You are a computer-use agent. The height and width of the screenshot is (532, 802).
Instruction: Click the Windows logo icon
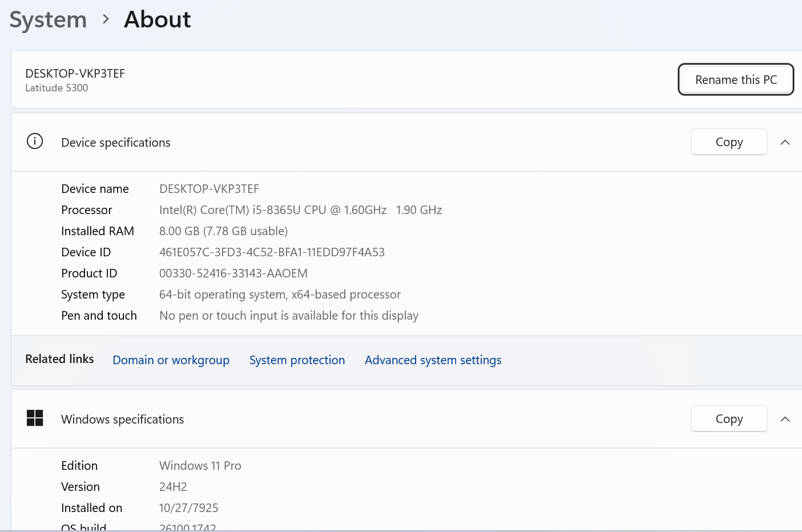[x=35, y=418]
